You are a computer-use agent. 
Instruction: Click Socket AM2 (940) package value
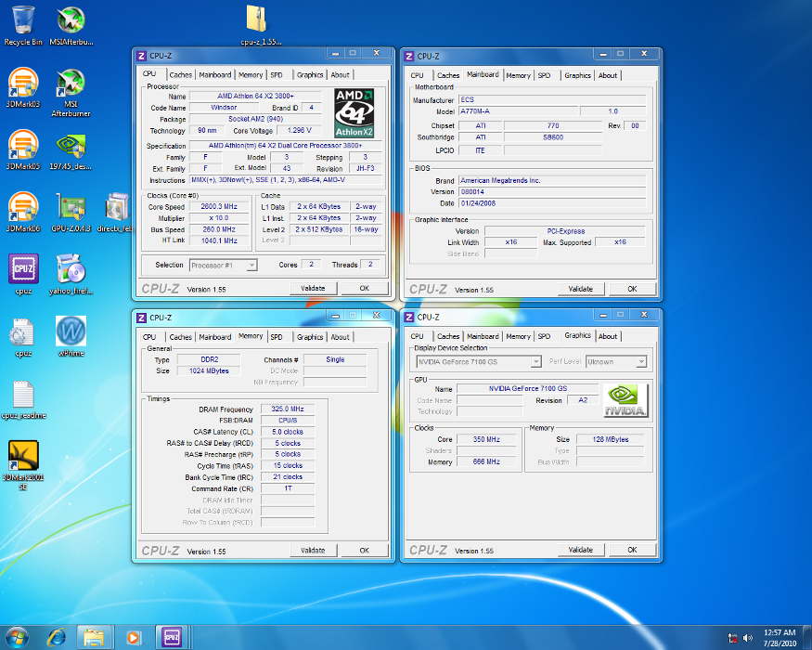255,119
